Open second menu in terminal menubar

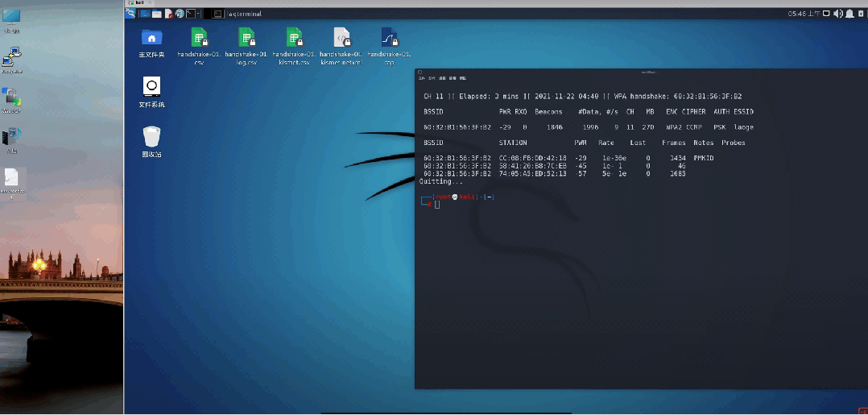click(432, 78)
